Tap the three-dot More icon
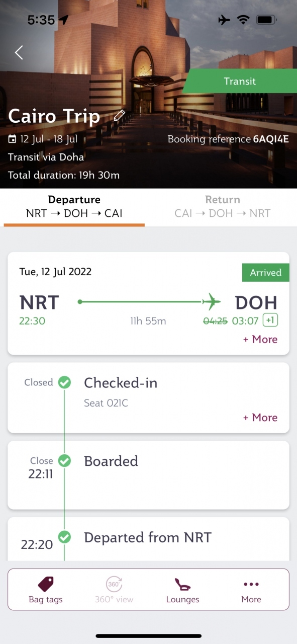297x644 pixels. coord(251,585)
